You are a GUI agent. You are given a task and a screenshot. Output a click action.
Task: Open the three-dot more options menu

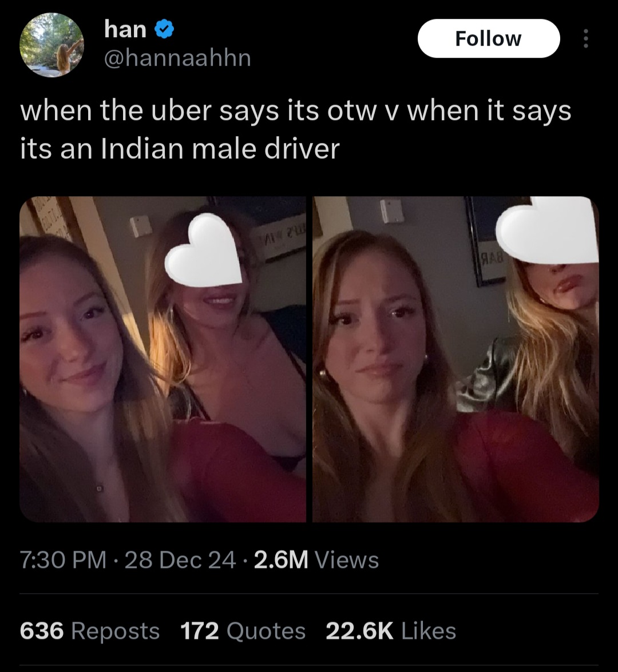[586, 38]
